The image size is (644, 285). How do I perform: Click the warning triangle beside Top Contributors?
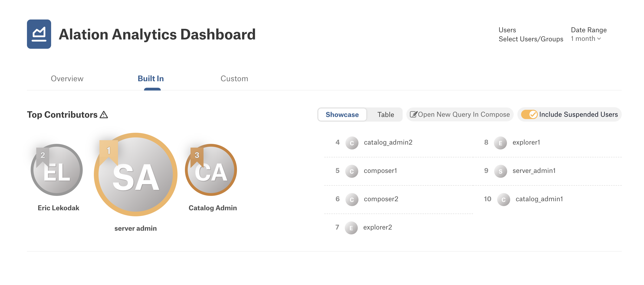click(x=104, y=115)
